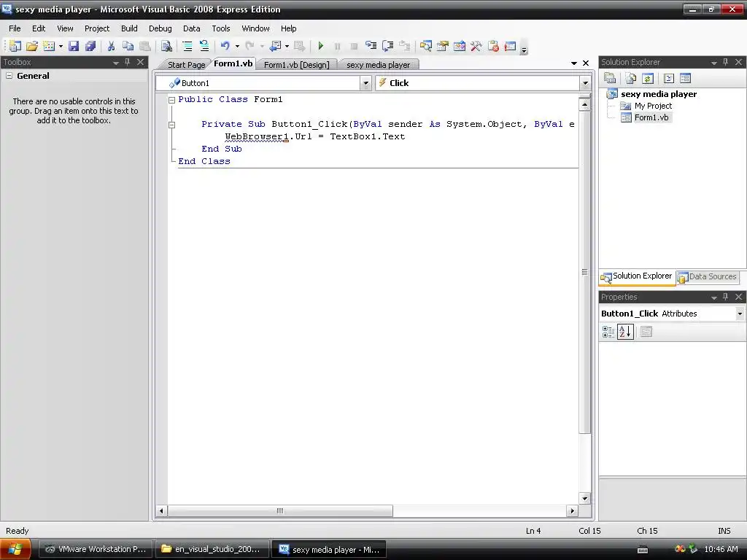Click the Categorized properties icon

(x=608, y=332)
